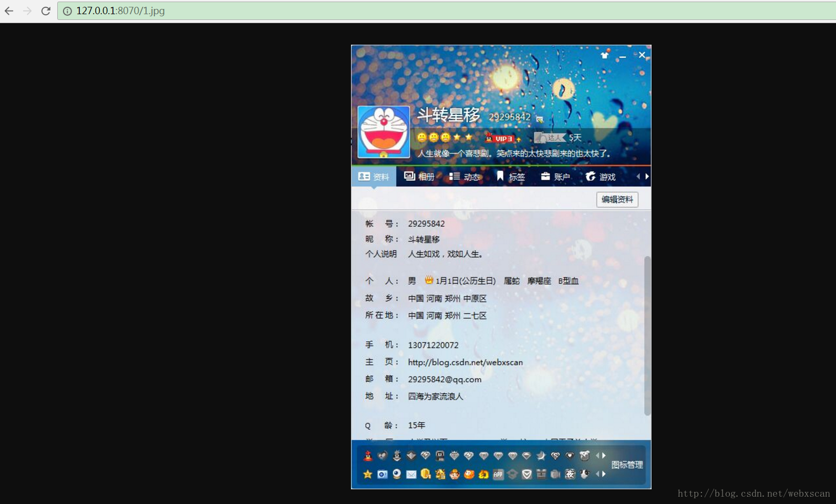Screen dimensions: 836x504
Task: Open the skin changer shirt icon
Action: [605, 55]
